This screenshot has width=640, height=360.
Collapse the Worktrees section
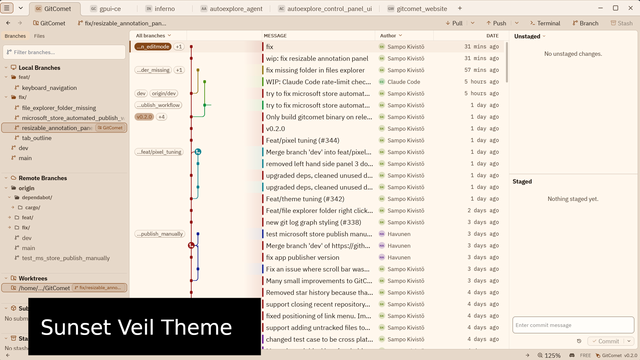tap(6, 278)
